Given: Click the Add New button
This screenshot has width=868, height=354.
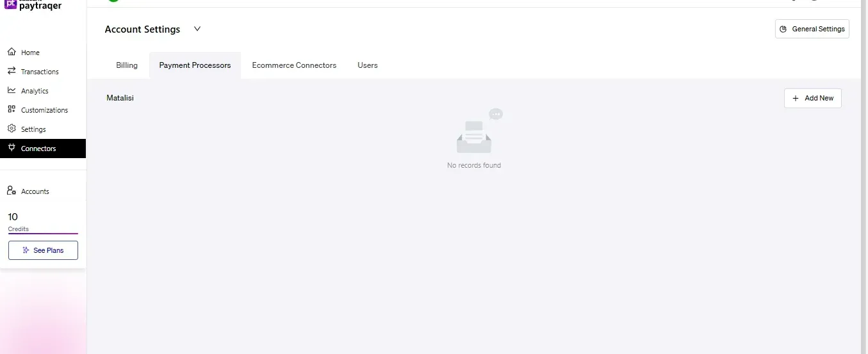Looking at the screenshot, I should (x=813, y=98).
